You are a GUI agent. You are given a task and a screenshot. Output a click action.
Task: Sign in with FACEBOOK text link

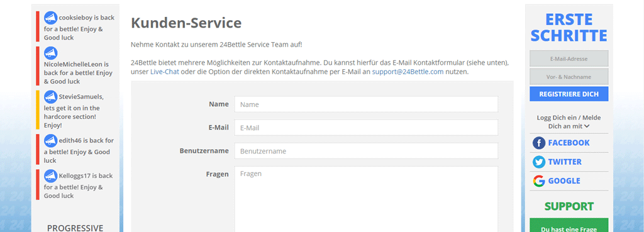[569, 143]
